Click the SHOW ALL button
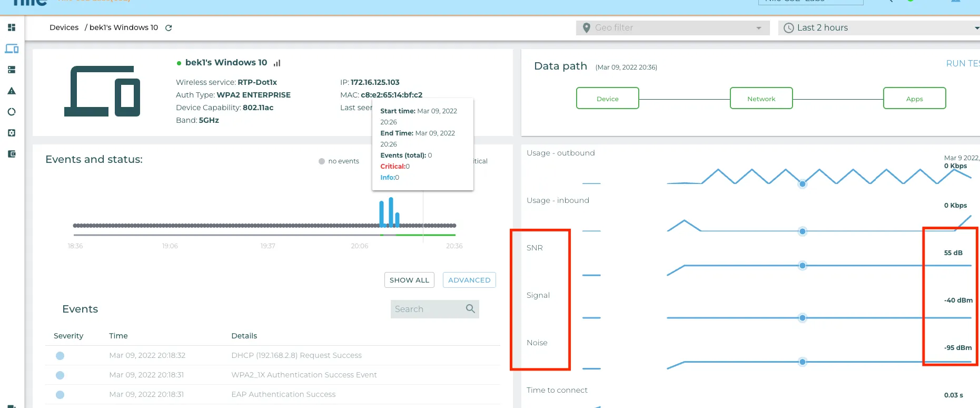This screenshot has height=408, width=980. coord(409,280)
